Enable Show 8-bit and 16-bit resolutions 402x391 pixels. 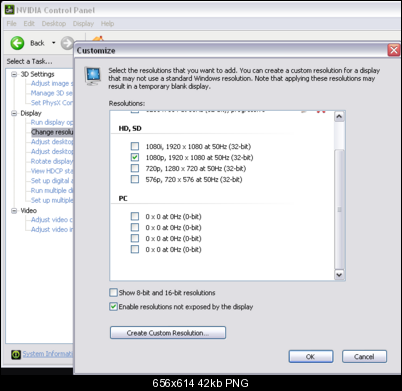pyautogui.click(x=113, y=293)
